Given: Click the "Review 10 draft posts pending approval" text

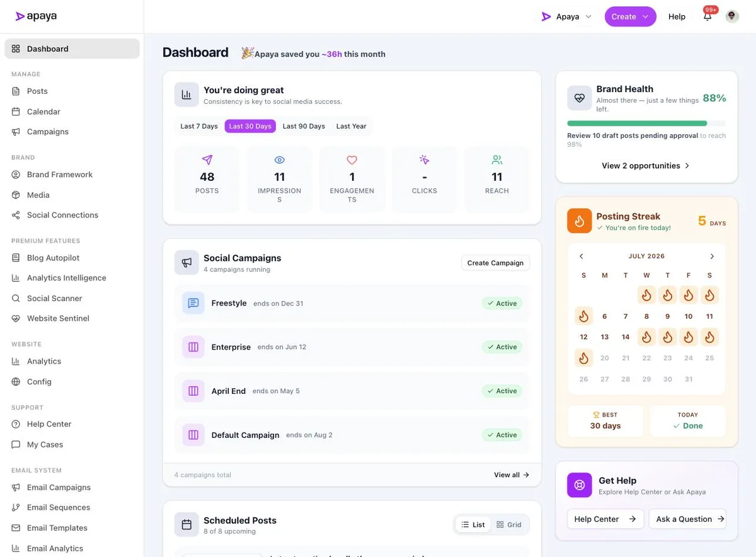Looking at the screenshot, I should [x=633, y=135].
